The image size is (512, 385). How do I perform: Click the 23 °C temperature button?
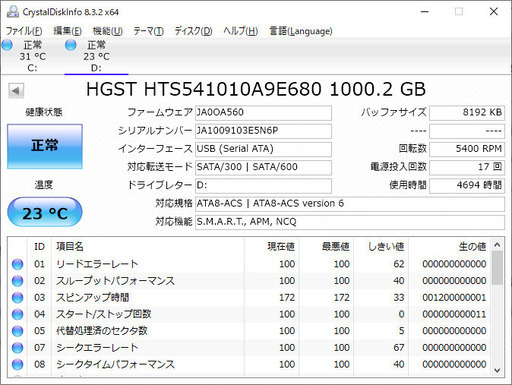tap(45, 212)
